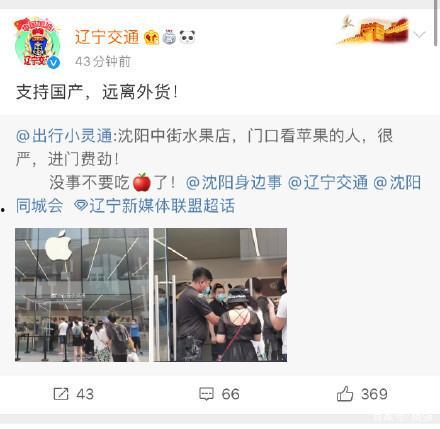Viewport: 440px width, 429px height.
Task: Open the super topic diamond icon
Action: (x=81, y=206)
